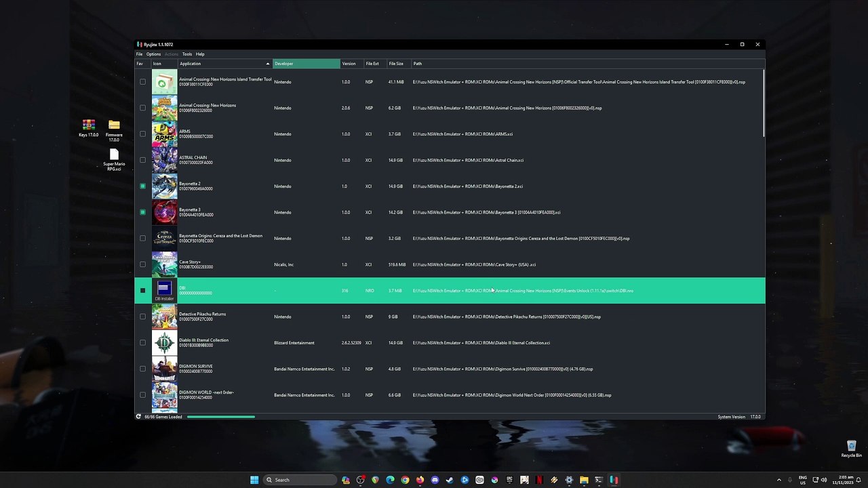The height and width of the screenshot is (488, 868).
Task: Click the refresh games list icon
Action: [138, 417]
